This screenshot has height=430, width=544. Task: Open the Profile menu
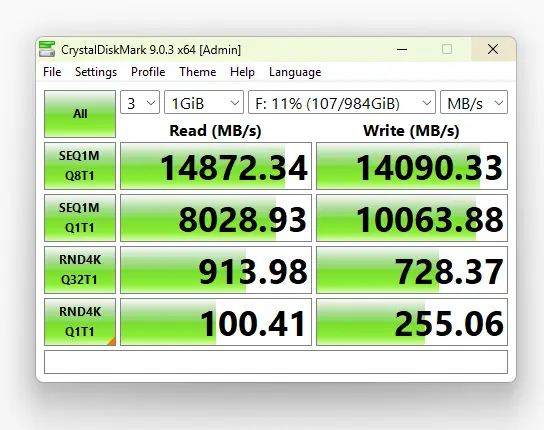(148, 72)
